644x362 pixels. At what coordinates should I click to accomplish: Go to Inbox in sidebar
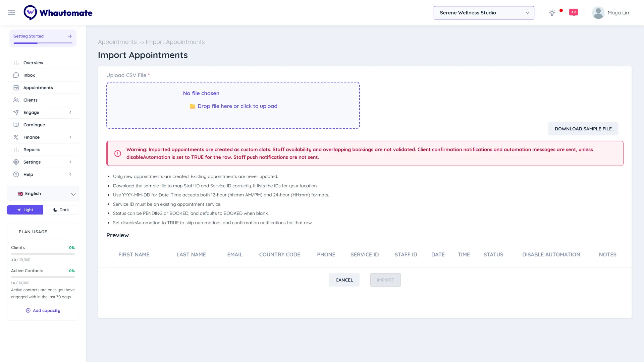pos(43,75)
